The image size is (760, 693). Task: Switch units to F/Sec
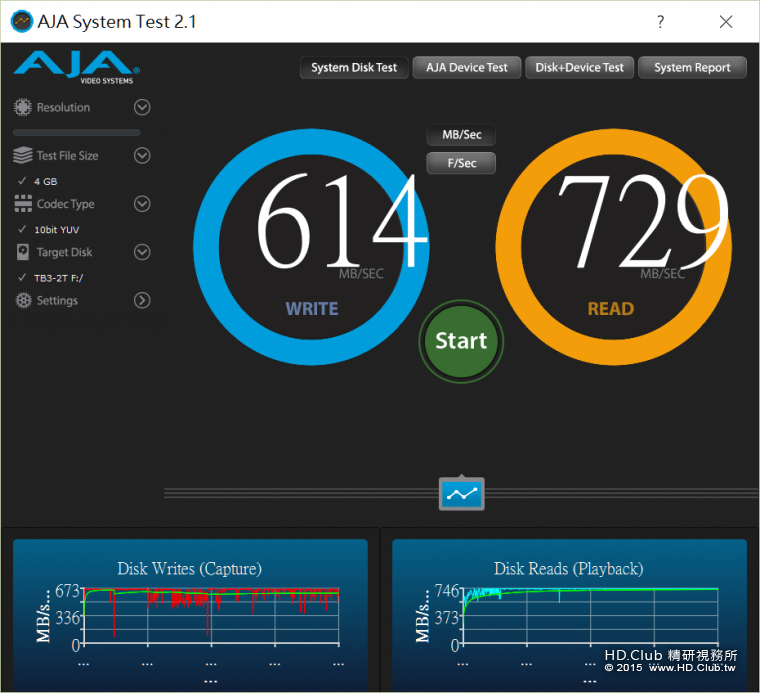pyautogui.click(x=461, y=163)
